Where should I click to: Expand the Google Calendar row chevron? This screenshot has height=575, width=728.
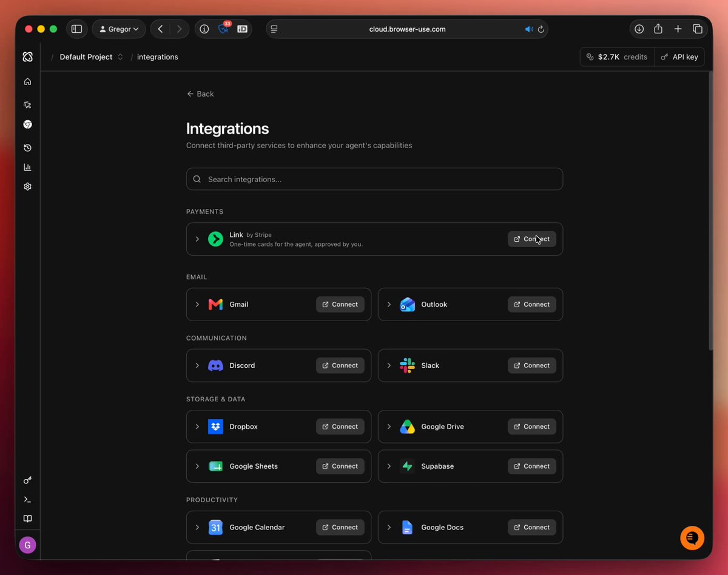[197, 528]
